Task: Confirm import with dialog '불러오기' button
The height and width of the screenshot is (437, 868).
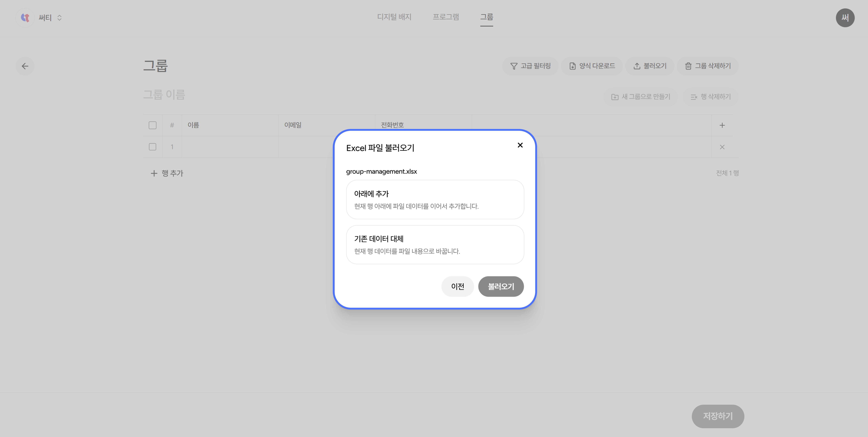Action: (x=501, y=286)
